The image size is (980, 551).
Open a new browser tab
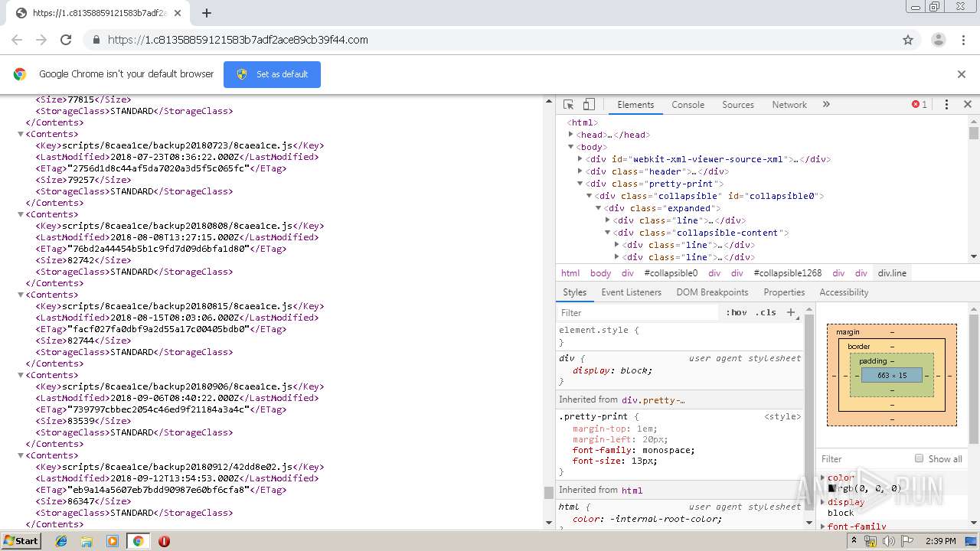207,13
